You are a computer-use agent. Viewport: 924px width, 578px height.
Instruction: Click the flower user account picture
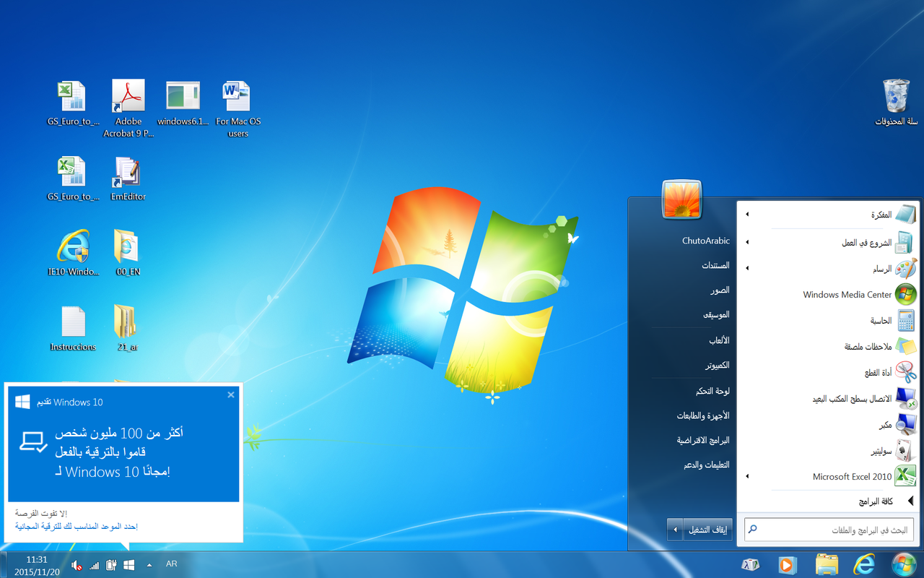[x=681, y=199]
